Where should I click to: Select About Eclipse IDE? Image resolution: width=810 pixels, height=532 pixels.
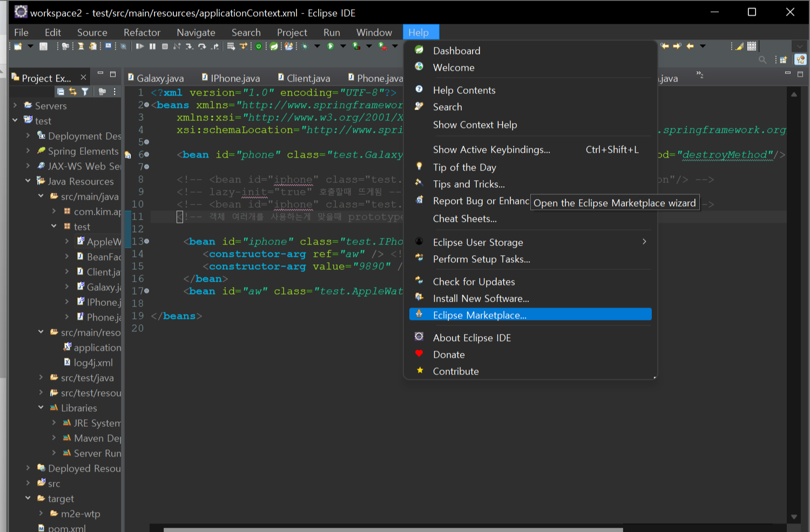tap(530, 338)
